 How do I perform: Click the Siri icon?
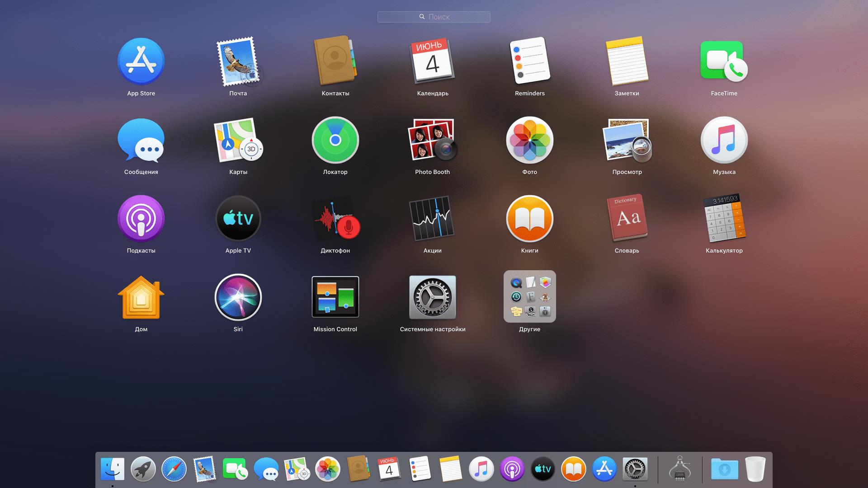pos(237,297)
